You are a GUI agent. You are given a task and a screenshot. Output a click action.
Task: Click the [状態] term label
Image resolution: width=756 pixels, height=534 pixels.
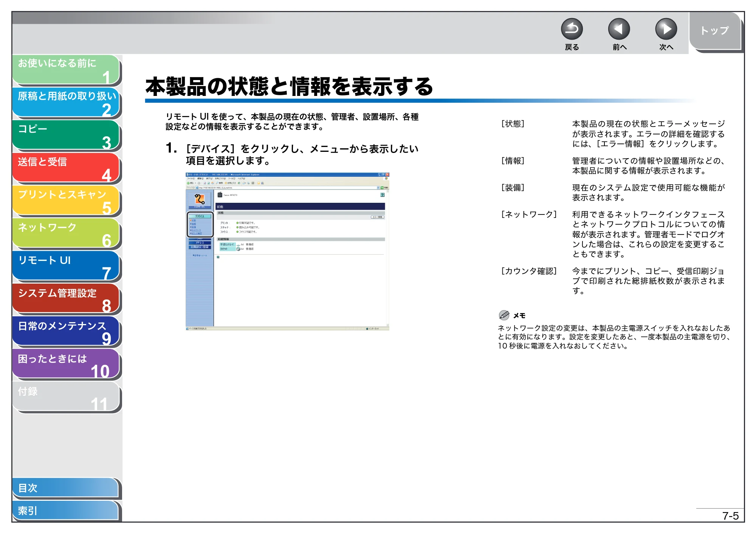513,124
